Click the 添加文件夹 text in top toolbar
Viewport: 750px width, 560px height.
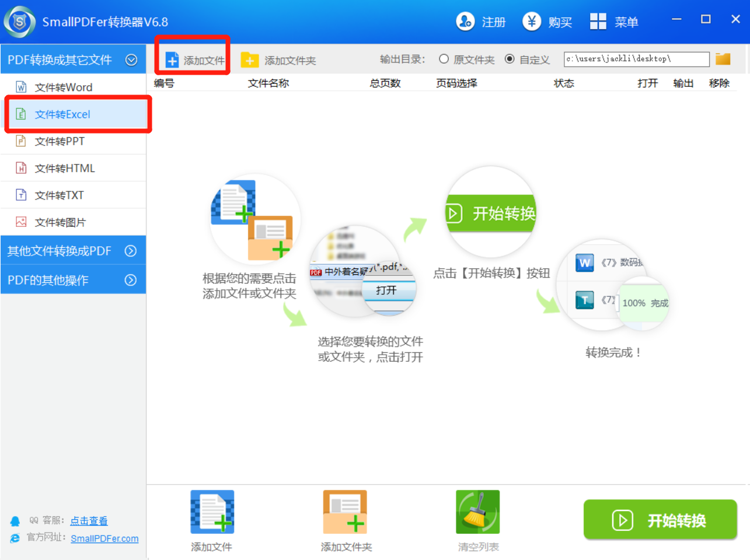290,61
